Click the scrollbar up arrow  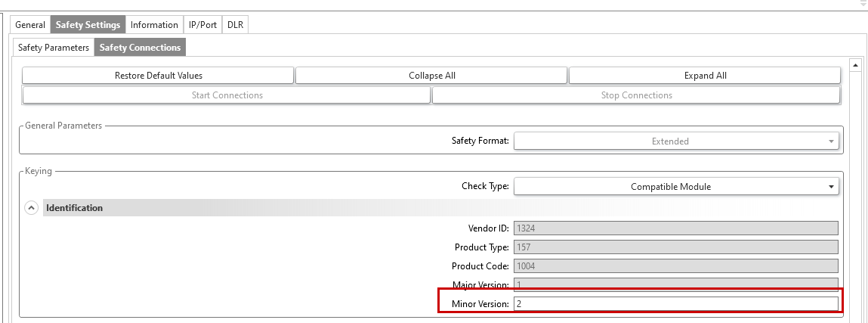pyautogui.click(x=856, y=66)
